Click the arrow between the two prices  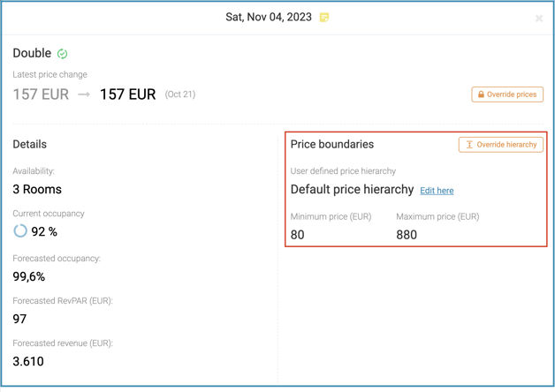pos(84,94)
